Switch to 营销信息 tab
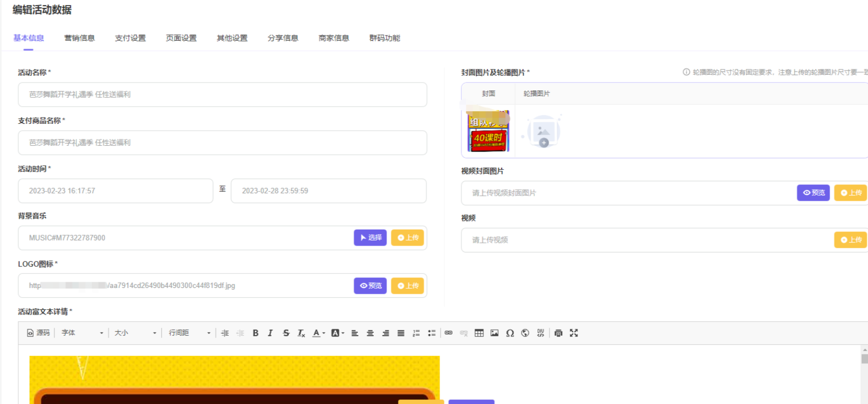This screenshot has height=404, width=868. pos(79,38)
